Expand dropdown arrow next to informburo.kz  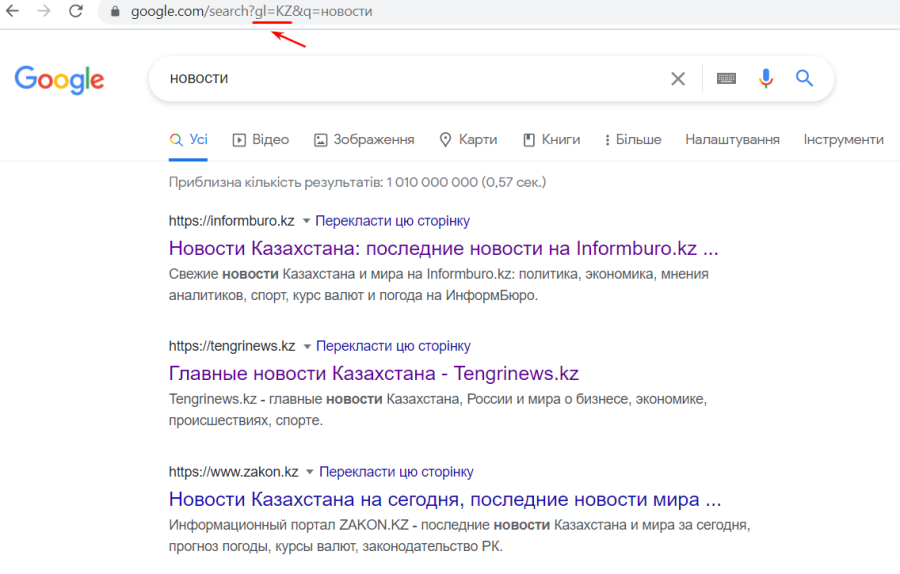coord(307,221)
